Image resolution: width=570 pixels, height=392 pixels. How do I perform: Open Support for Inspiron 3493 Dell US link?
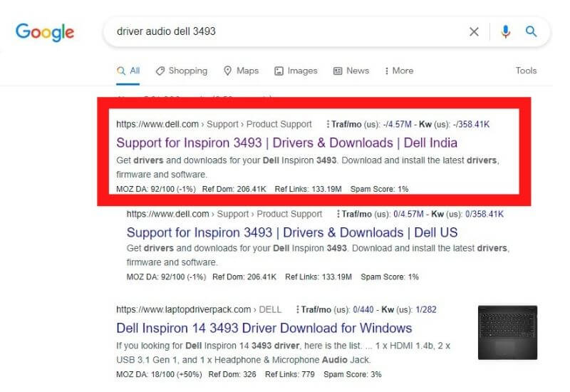tap(292, 232)
